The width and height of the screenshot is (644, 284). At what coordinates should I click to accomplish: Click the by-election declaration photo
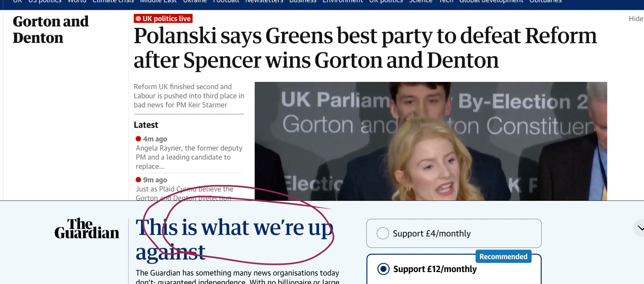[x=431, y=141]
